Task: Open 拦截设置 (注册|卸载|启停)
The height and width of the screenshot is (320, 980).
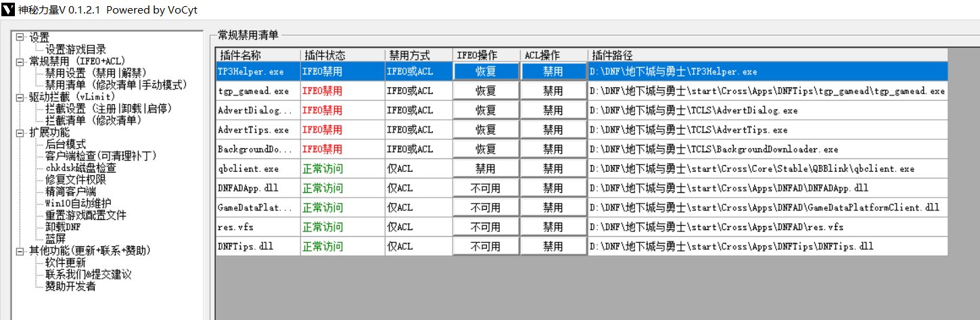Action: pyautogui.click(x=108, y=109)
